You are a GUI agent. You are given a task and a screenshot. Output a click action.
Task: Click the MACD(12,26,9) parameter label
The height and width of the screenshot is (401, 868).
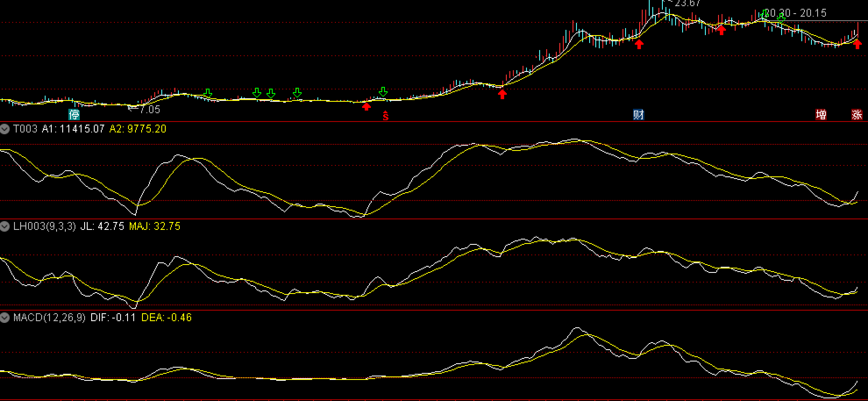tap(50, 318)
